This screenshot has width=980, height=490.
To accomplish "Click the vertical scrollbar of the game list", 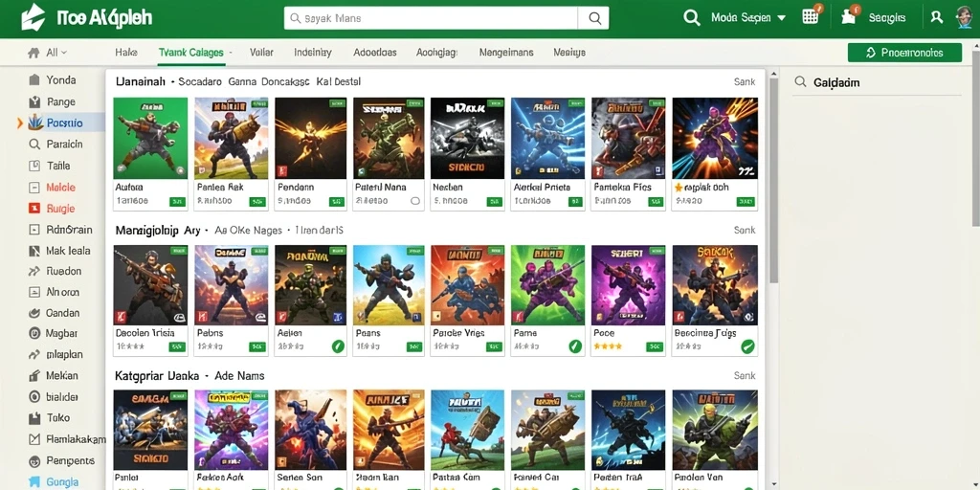I will pyautogui.click(x=773, y=181).
